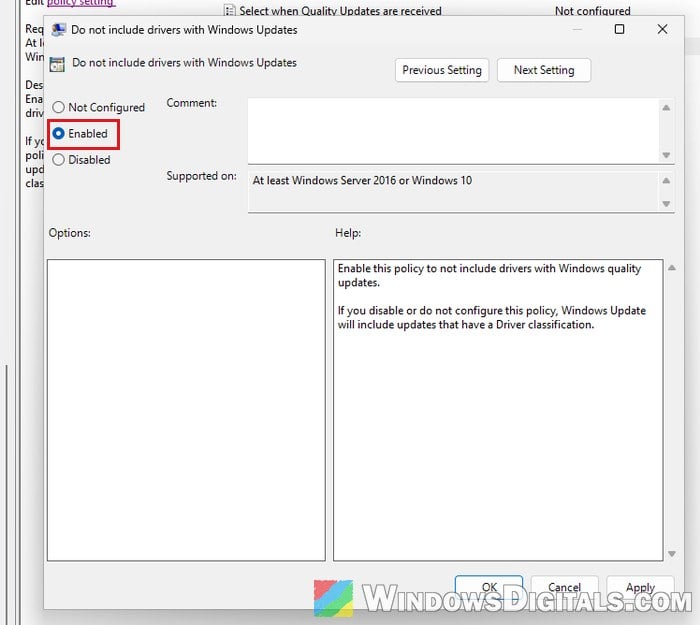Confirm with the OK button
Viewport: 700px width, 625px height.
(x=489, y=587)
